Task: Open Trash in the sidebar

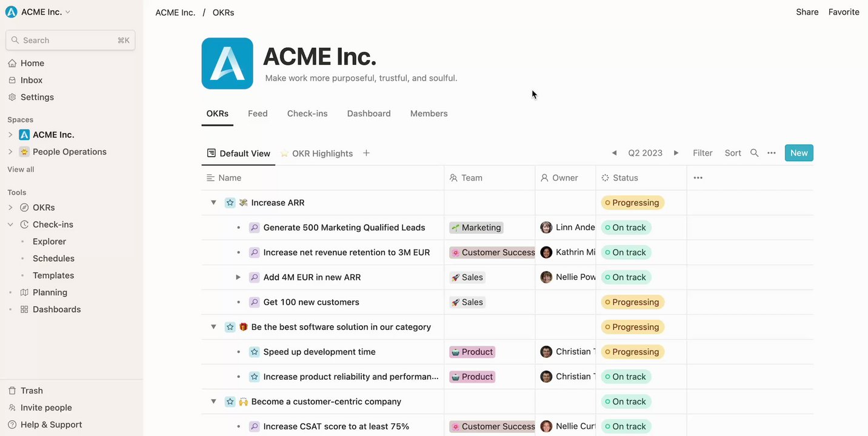Action: coord(32,391)
